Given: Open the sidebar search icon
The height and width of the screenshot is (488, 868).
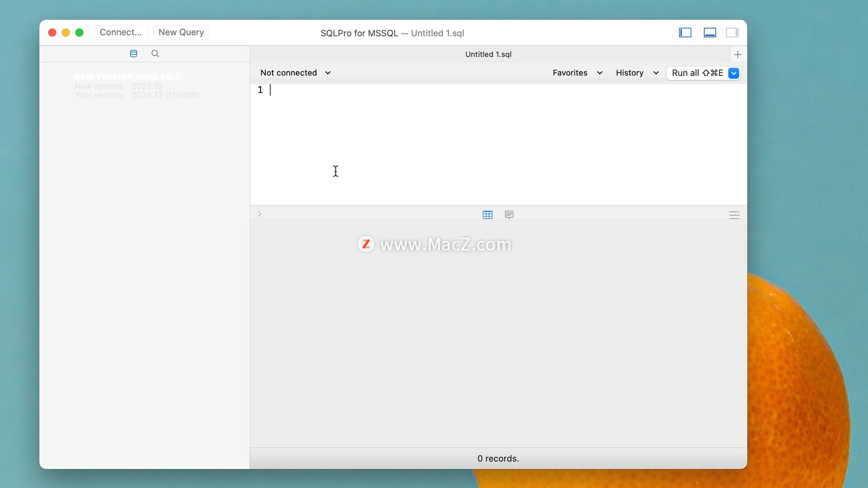Looking at the screenshot, I should pos(155,54).
